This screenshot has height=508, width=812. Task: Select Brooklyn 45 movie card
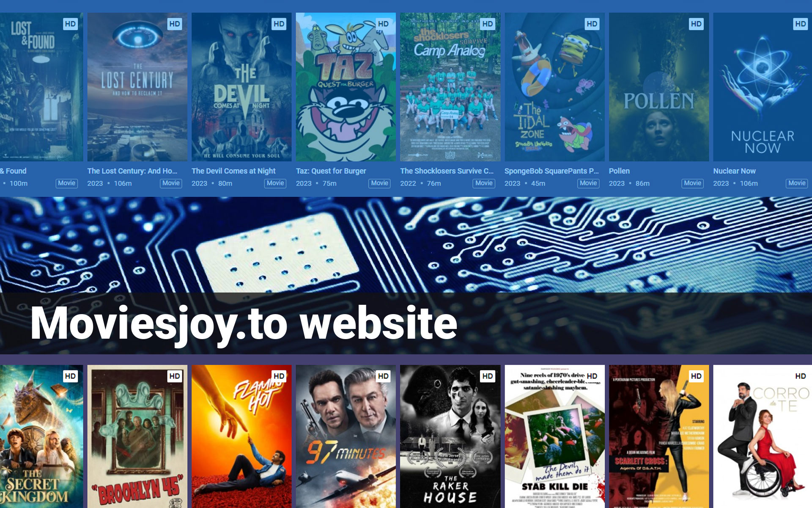coord(137,436)
